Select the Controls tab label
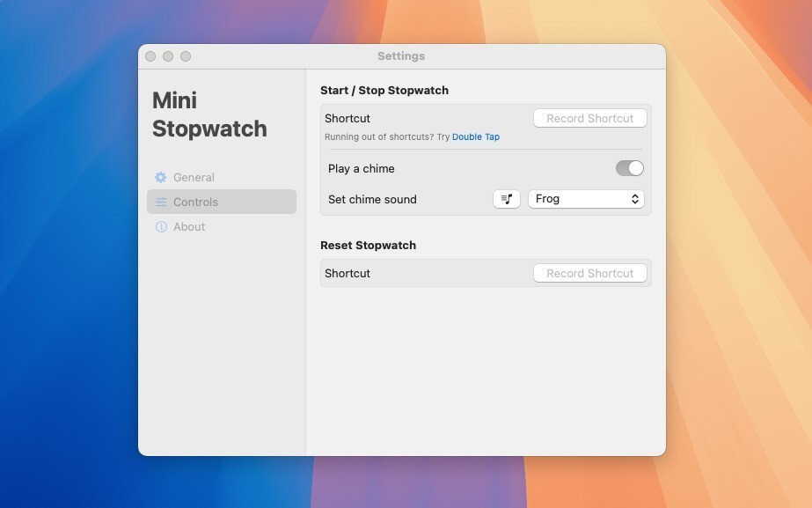 [x=195, y=202]
